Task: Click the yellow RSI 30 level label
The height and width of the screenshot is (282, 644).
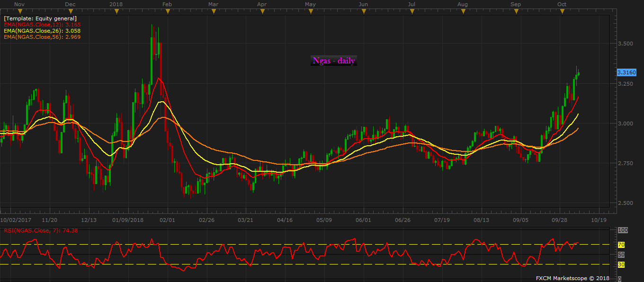Action: 621,264
